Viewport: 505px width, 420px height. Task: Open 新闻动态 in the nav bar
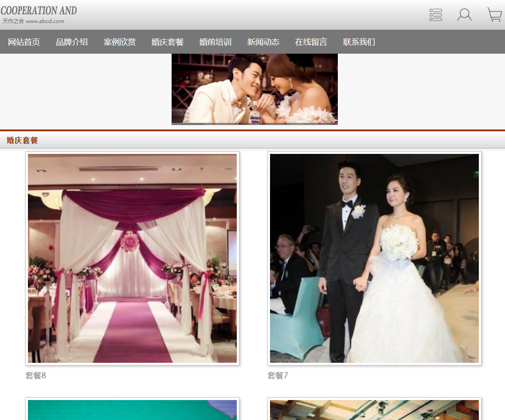pos(263,42)
